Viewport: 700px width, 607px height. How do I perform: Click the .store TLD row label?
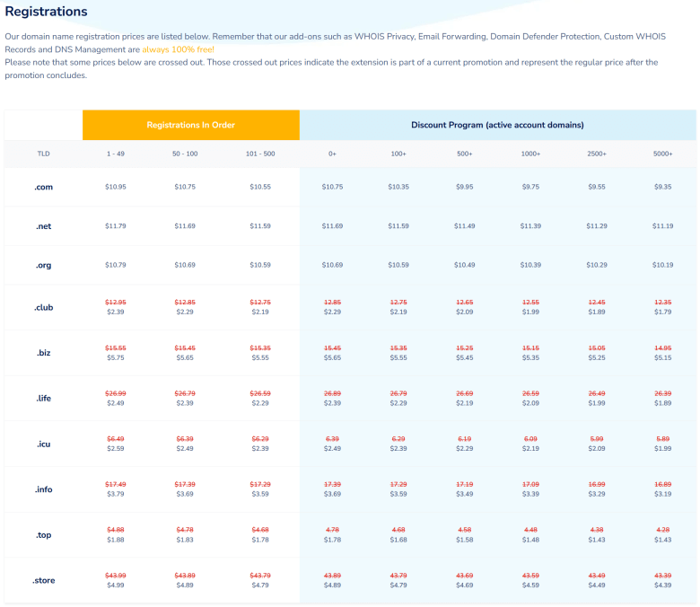(x=44, y=580)
